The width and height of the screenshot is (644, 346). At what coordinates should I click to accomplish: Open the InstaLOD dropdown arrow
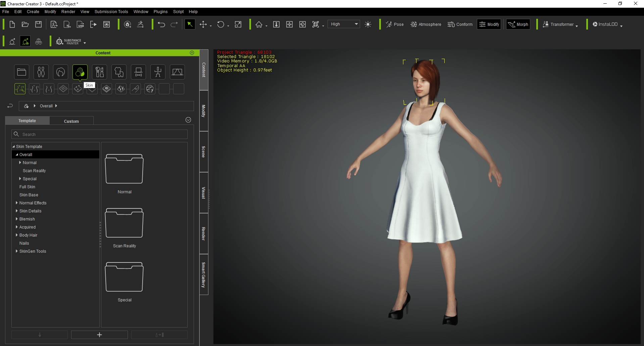coord(621,26)
